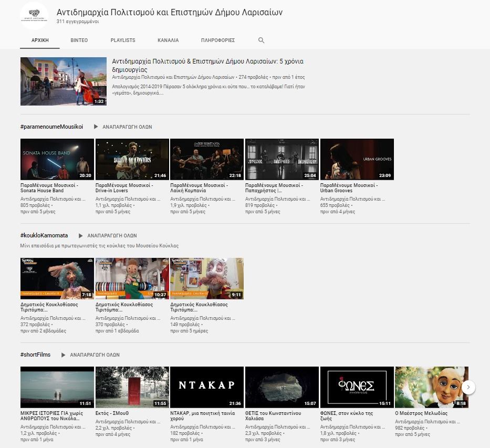490x448 pixels.
Task: Open the #koukloKamomata section title
Action: [44, 235]
